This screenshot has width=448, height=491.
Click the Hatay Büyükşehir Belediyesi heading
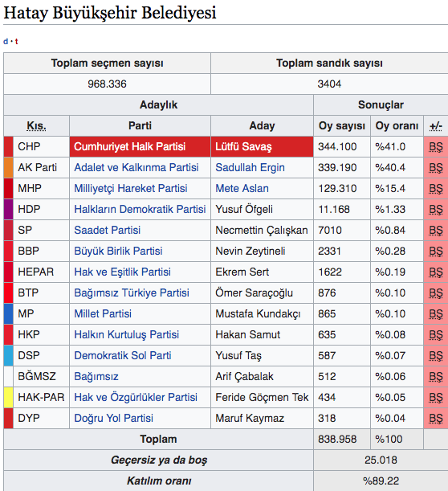pos(110,13)
